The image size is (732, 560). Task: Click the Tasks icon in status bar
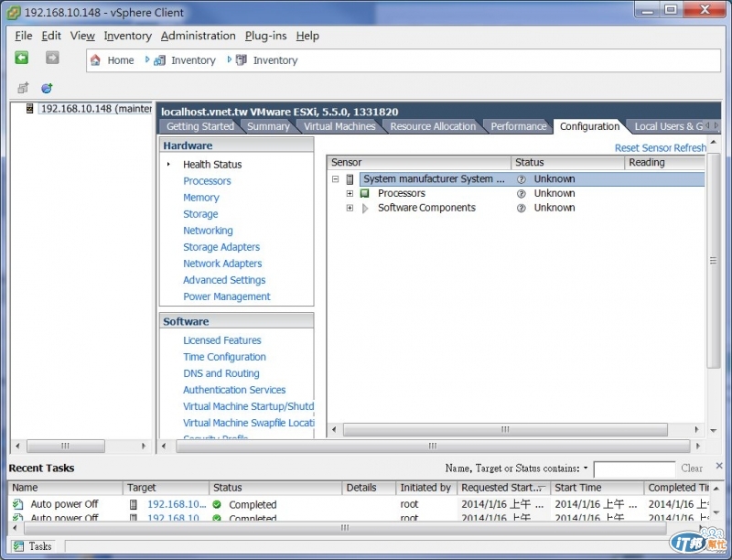[x=18, y=546]
